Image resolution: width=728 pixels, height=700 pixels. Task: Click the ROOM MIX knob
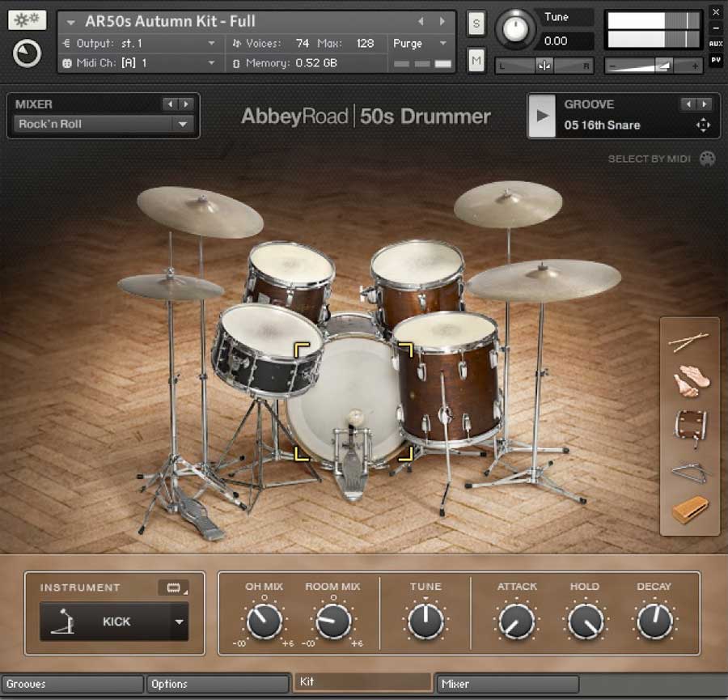tap(333, 622)
